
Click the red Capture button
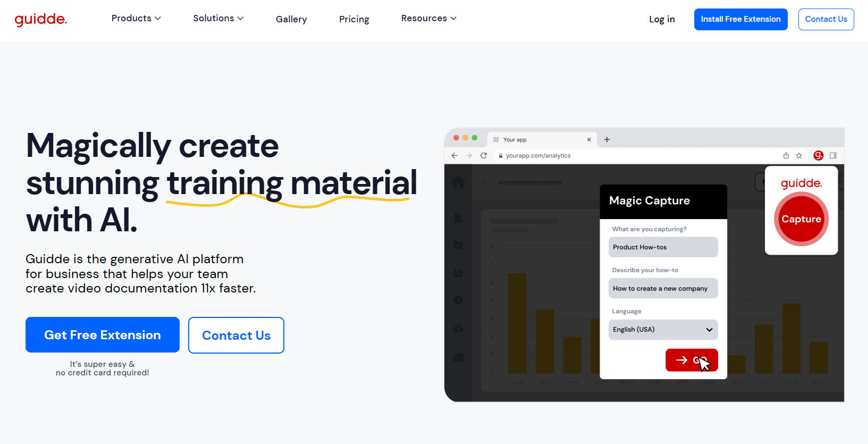tap(801, 219)
